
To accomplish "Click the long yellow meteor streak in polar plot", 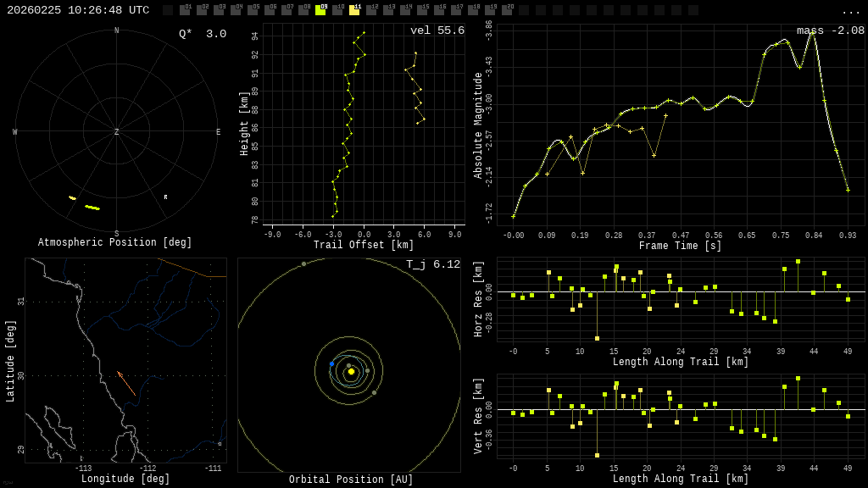I will click(92, 207).
